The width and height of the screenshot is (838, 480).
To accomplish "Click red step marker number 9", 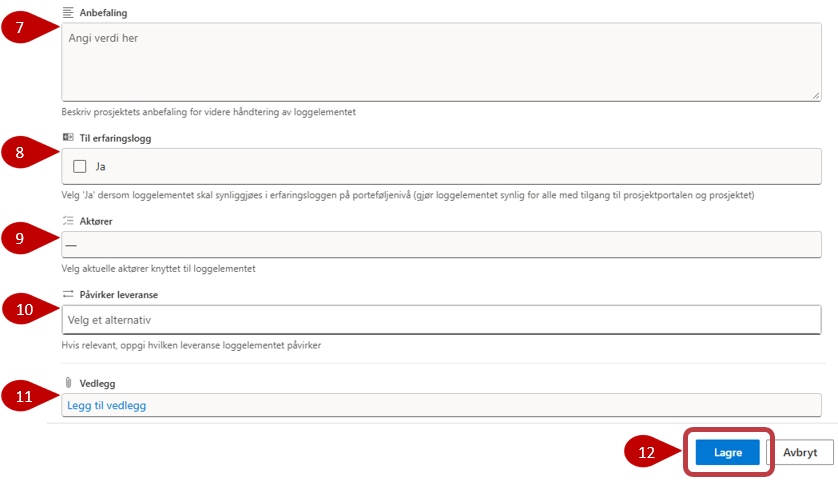I will click(x=19, y=240).
